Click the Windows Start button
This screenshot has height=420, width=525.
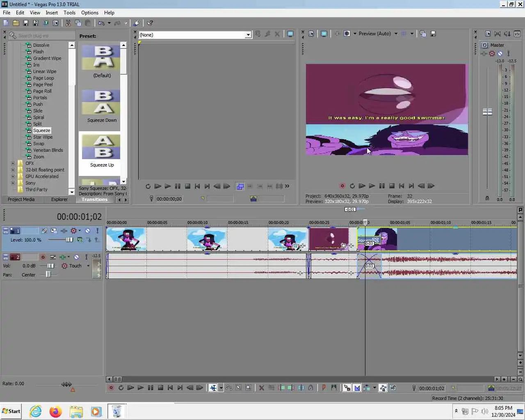click(11, 411)
